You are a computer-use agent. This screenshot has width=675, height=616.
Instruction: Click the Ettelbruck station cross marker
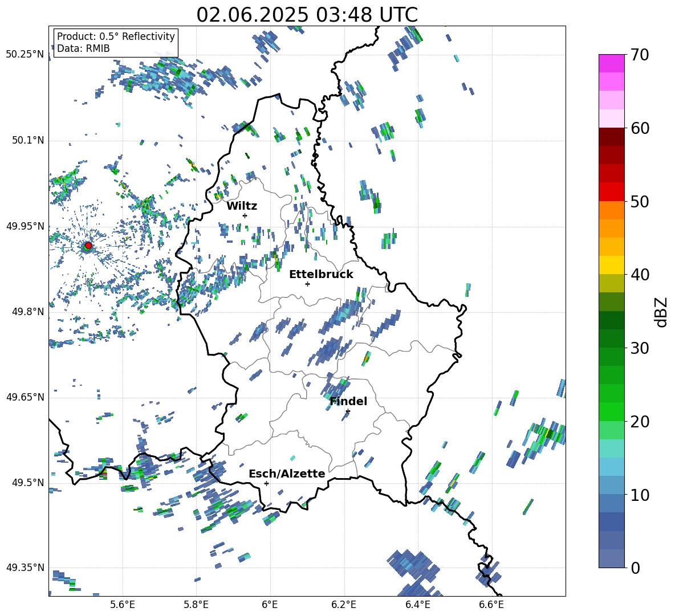pos(307,284)
